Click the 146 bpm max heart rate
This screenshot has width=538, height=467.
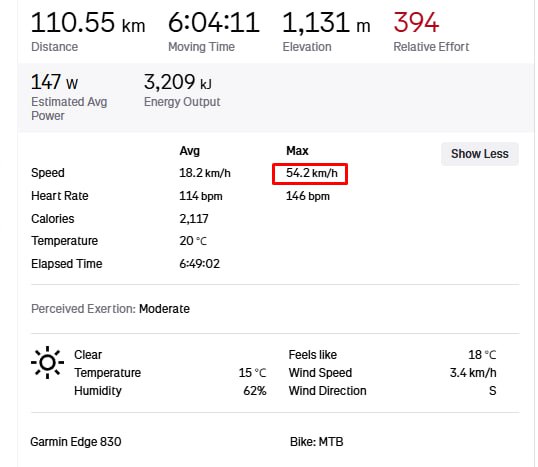tap(308, 196)
